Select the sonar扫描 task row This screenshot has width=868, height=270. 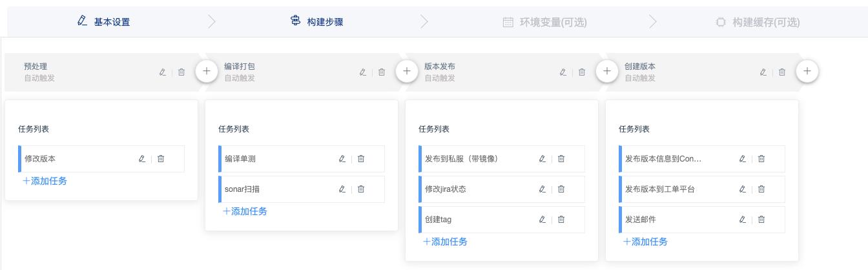click(302, 189)
